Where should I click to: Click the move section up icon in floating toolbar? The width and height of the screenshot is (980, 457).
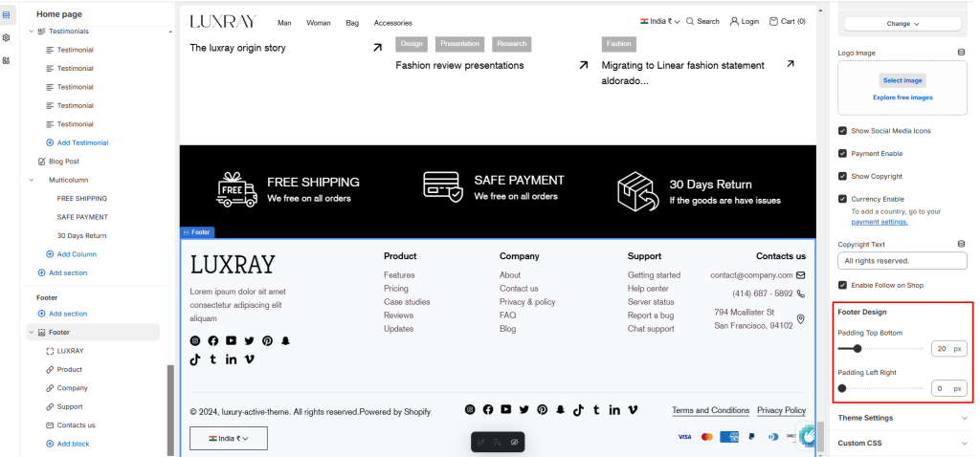tap(480, 442)
